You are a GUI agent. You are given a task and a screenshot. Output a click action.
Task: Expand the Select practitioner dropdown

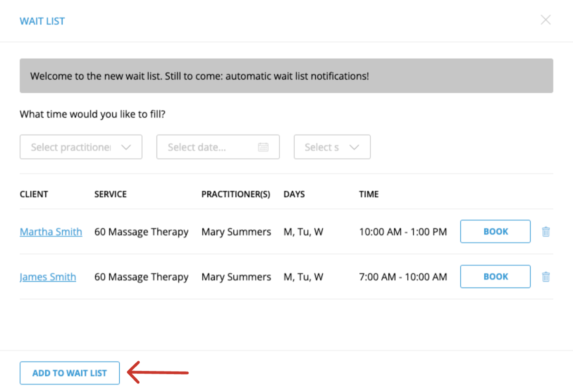coord(81,147)
